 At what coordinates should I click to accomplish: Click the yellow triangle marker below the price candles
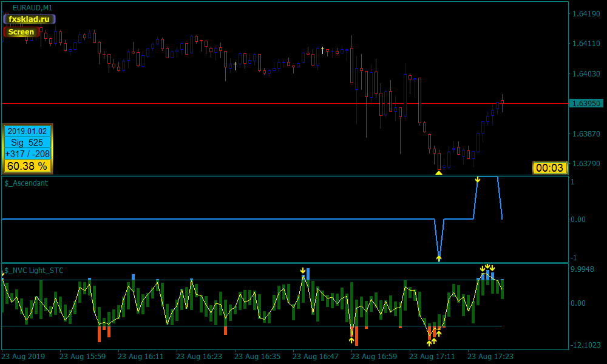click(x=439, y=173)
